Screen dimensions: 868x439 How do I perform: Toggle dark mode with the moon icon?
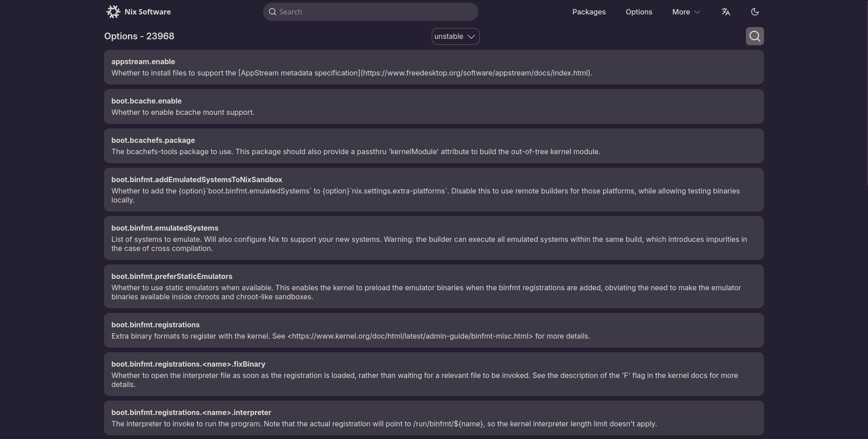click(755, 12)
